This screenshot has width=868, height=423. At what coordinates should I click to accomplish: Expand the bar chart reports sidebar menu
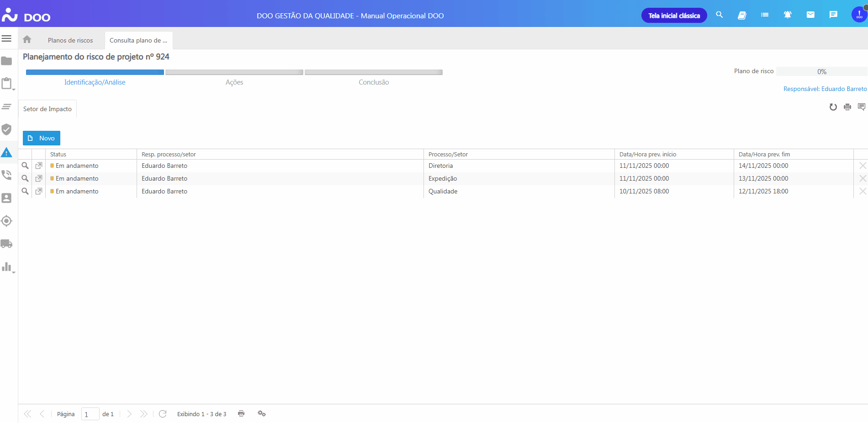click(7, 267)
